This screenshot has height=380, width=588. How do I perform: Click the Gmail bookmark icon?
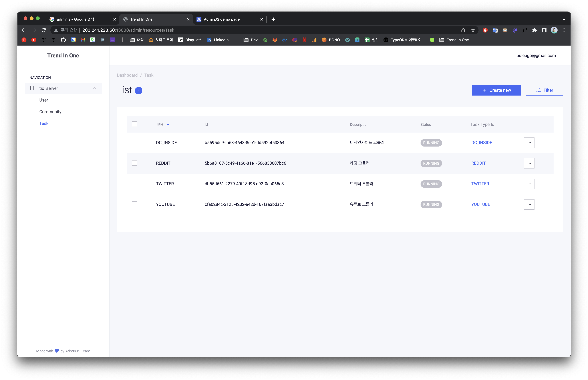[83, 40]
